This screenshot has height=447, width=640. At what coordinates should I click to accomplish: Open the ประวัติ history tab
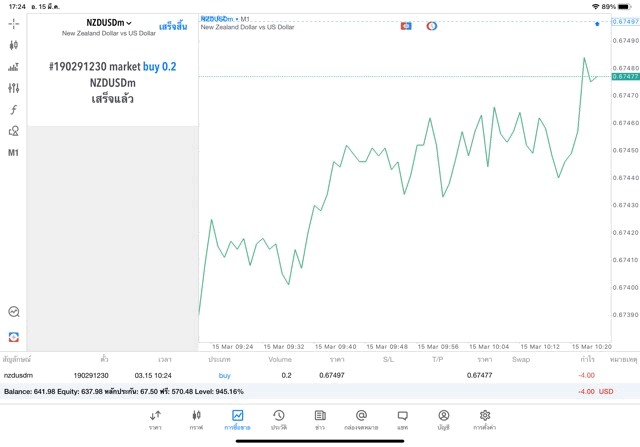click(278, 420)
